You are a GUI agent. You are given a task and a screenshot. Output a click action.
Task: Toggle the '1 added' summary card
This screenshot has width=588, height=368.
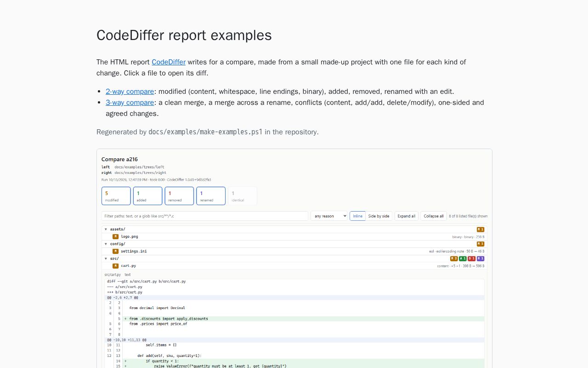point(148,196)
